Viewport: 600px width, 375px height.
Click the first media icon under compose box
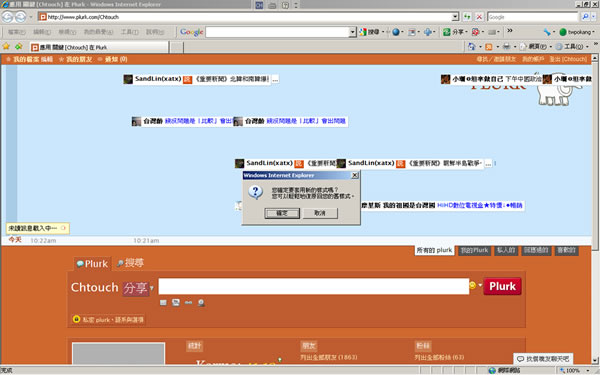click(163, 303)
